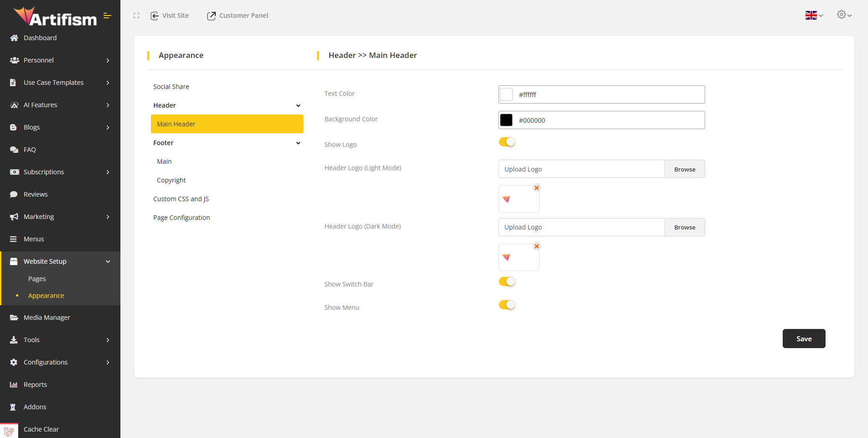Toggle the Show Menu switch
This screenshot has width=868, height=438.
[x=507, y=305]
